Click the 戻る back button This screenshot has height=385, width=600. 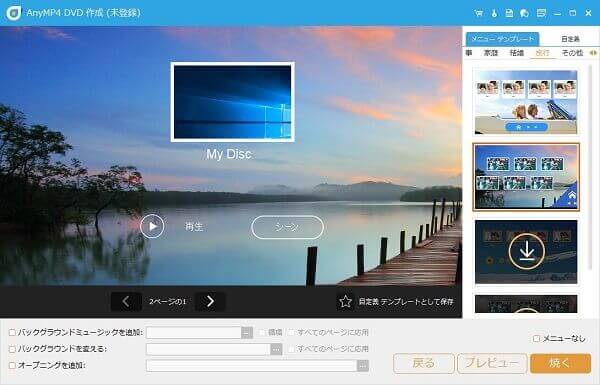424,363
